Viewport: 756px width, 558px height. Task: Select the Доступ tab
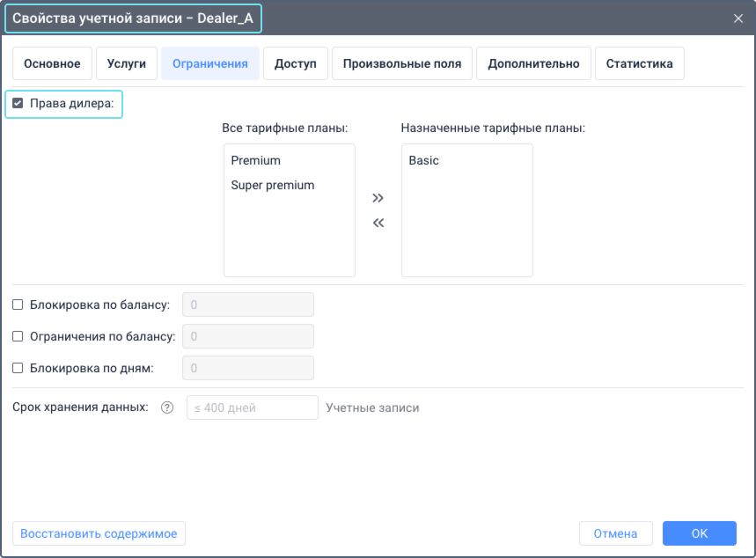(x=295, y=62)
